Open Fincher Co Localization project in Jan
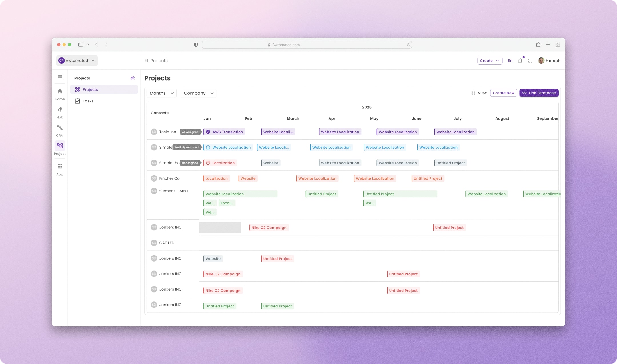Image resolution: width=617 pixels, height=364 pixels. click(x=217, y=178)
